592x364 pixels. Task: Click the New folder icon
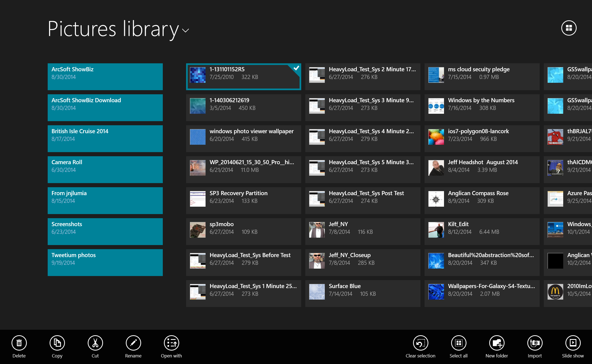click(x=497, y=343)
